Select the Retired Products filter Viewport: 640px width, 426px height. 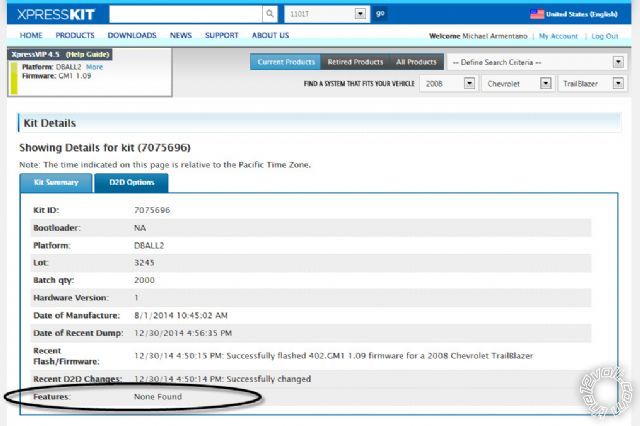[x=355, y=62]
